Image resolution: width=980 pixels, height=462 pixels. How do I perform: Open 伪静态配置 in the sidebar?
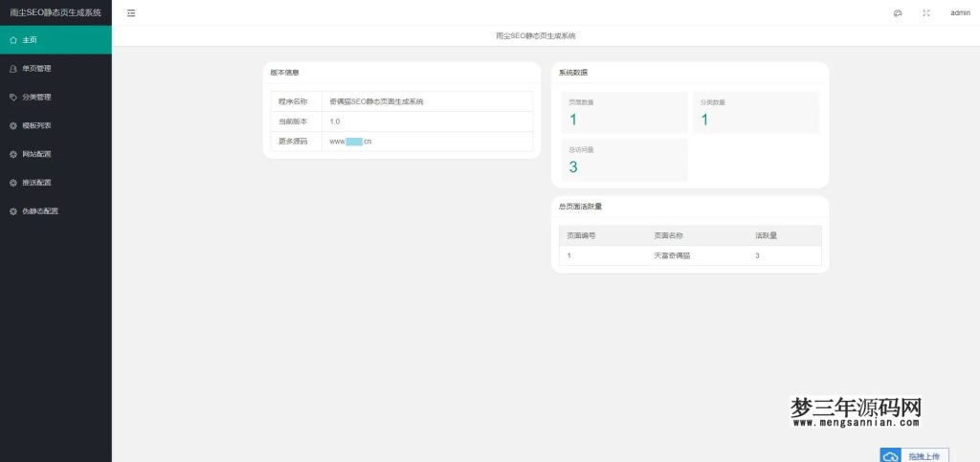tap(56, 211)
